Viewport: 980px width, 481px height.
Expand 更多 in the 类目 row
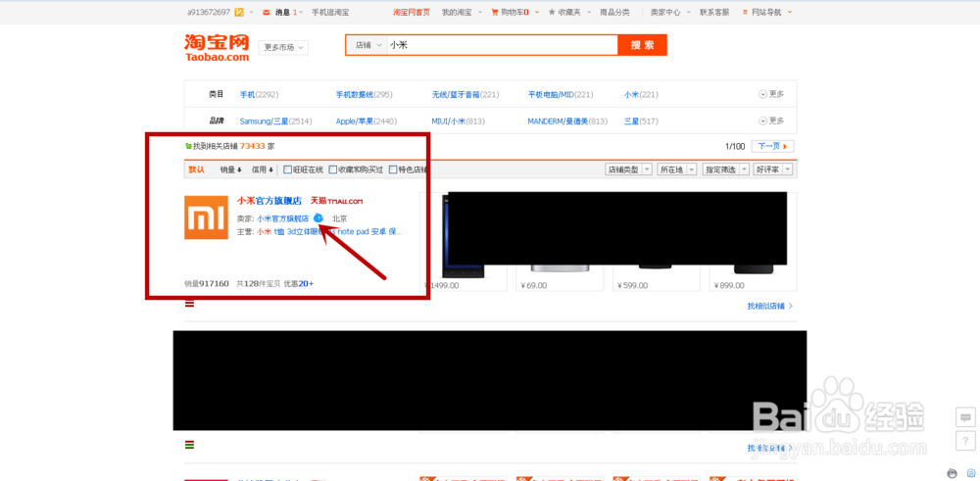[771, 94]
